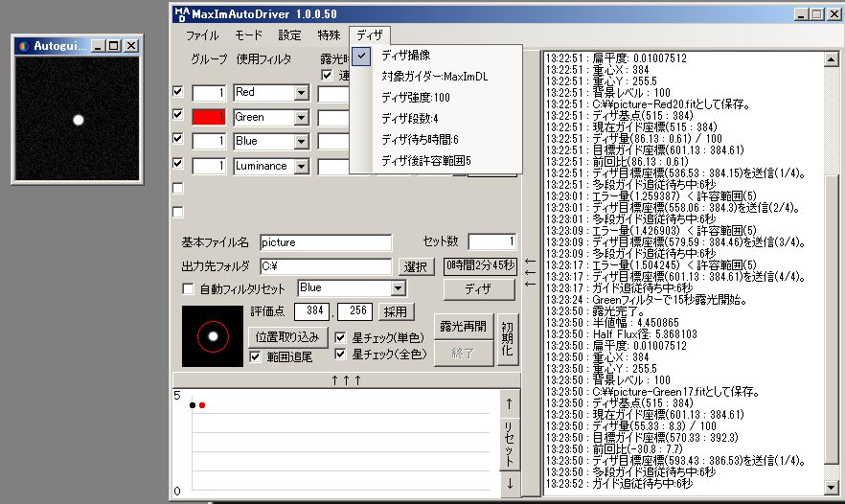
Task: Uncheck the Green filter row checkbox
Action: coord(178,115)
